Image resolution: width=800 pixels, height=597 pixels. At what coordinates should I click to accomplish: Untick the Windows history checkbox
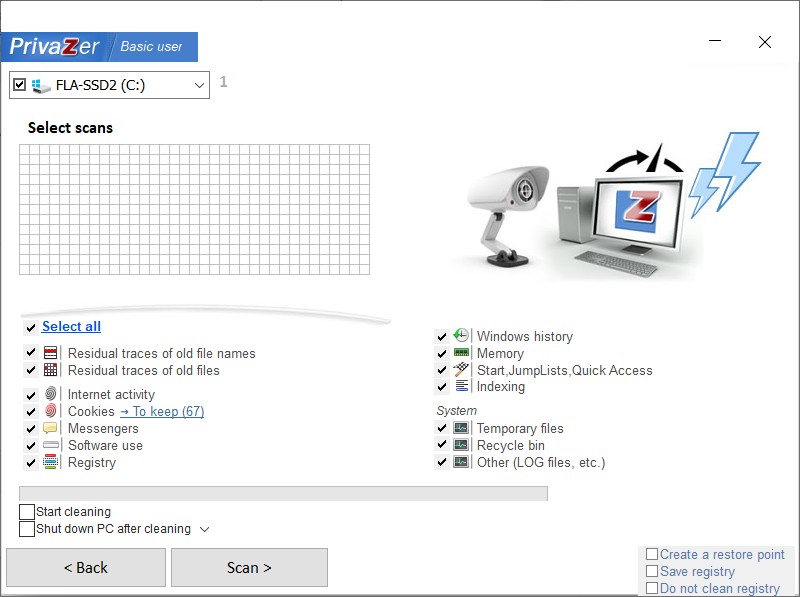coord(442,336)
